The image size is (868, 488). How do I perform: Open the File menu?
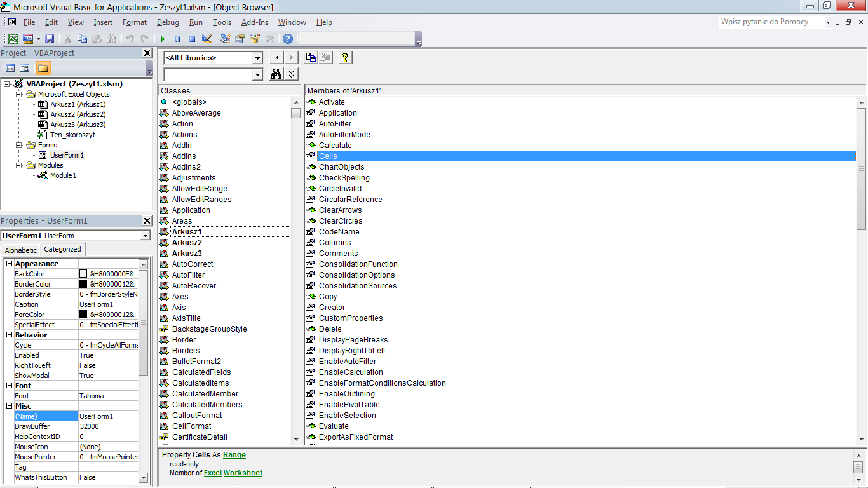click(x=29, y=22)
